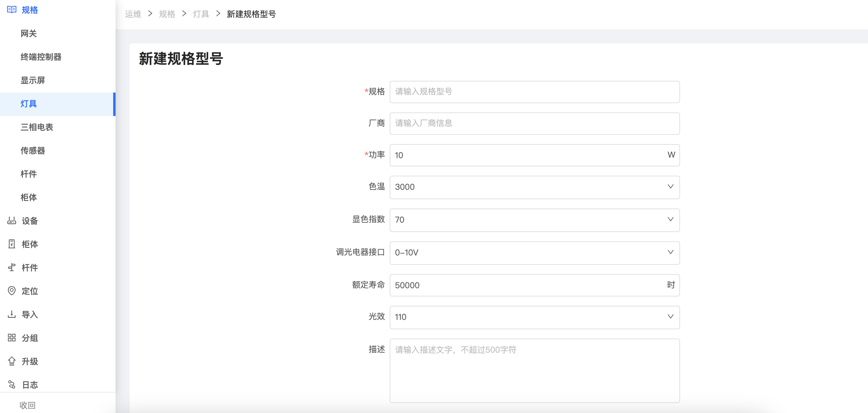Click the 光效 dropdown arrow
The image size is (868, 413).
(670, 316)
